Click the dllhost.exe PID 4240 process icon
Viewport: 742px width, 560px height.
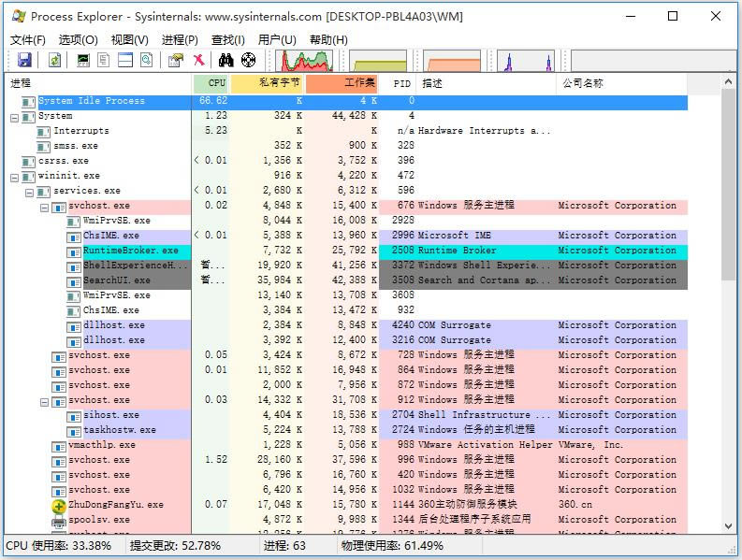click(x=73, y=327)
